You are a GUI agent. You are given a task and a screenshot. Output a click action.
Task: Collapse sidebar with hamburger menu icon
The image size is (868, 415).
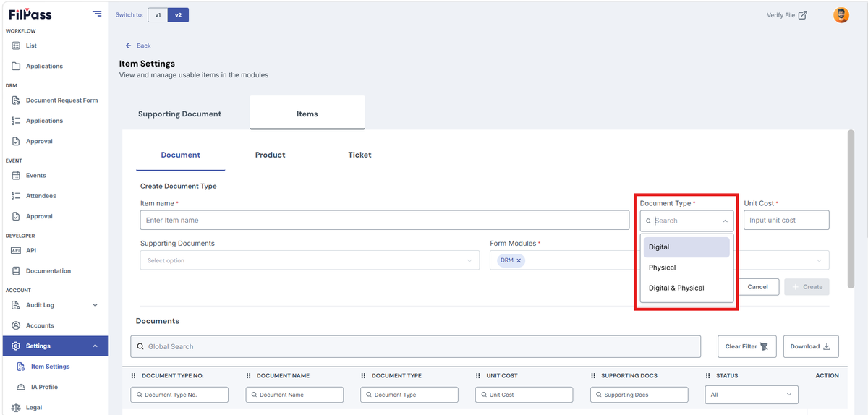[97, 14]
